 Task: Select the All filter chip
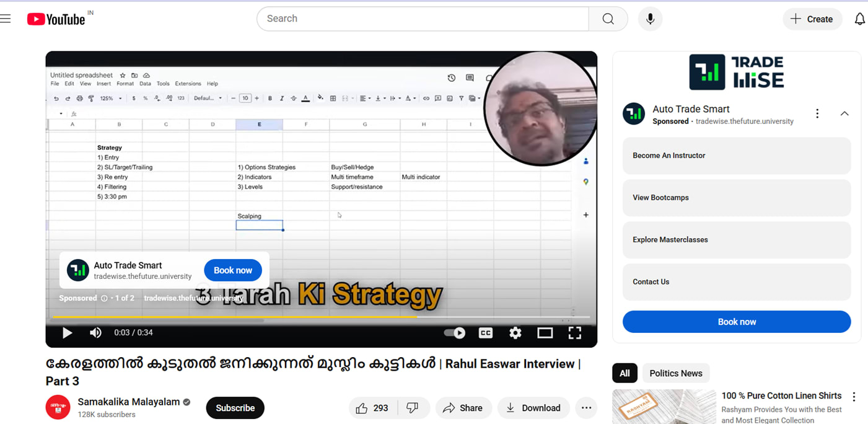(625, 373)
